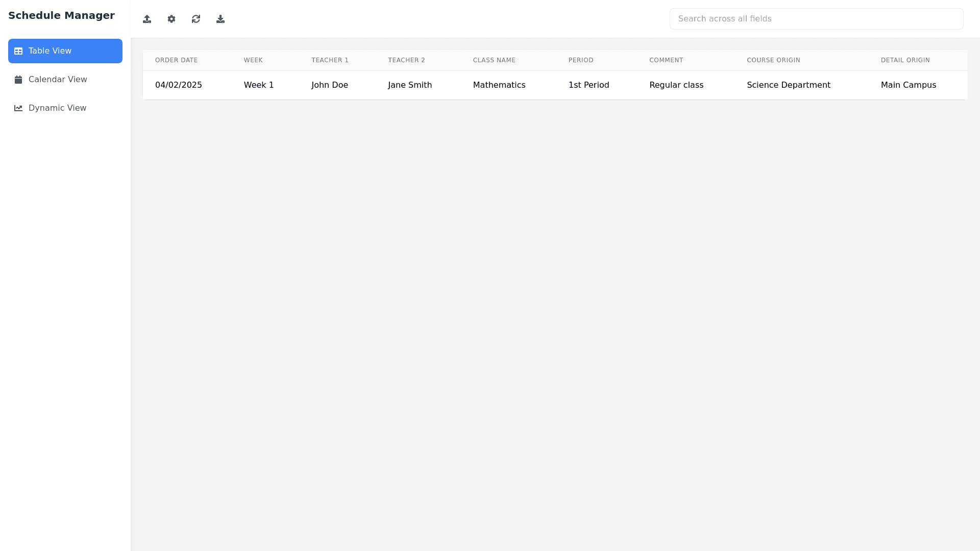
Task: Click the download icon in toolbar
Action: (220, 19)
